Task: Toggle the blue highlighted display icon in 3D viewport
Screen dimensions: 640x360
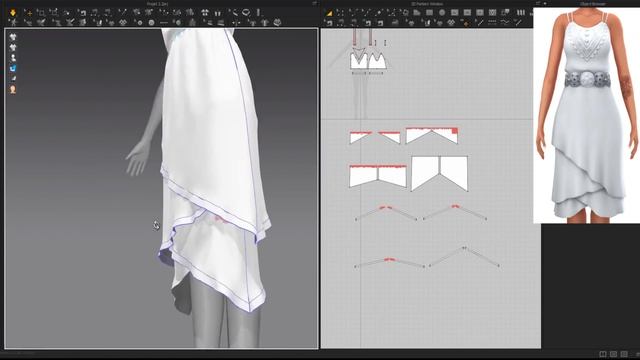Action: tap(13, 68)
